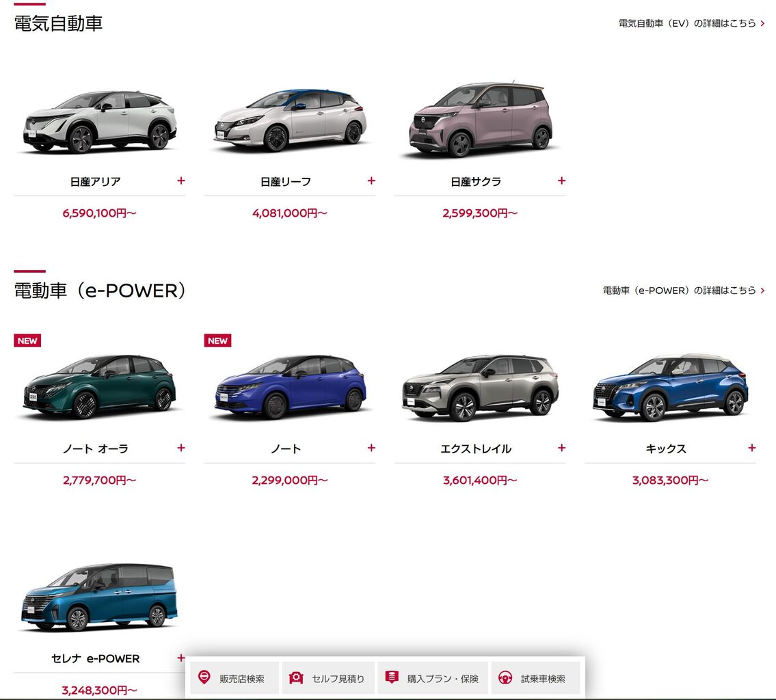The width and height of the screenshot is (776, 700).
Task: Click the NEW badge above ノート
Action: tap(217, 340)
